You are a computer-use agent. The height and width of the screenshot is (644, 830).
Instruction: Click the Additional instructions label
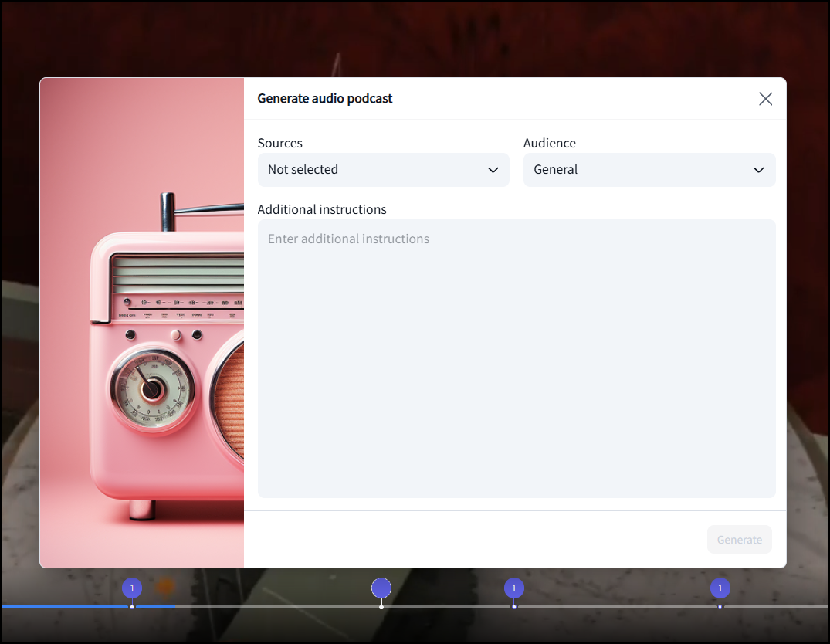322,209
